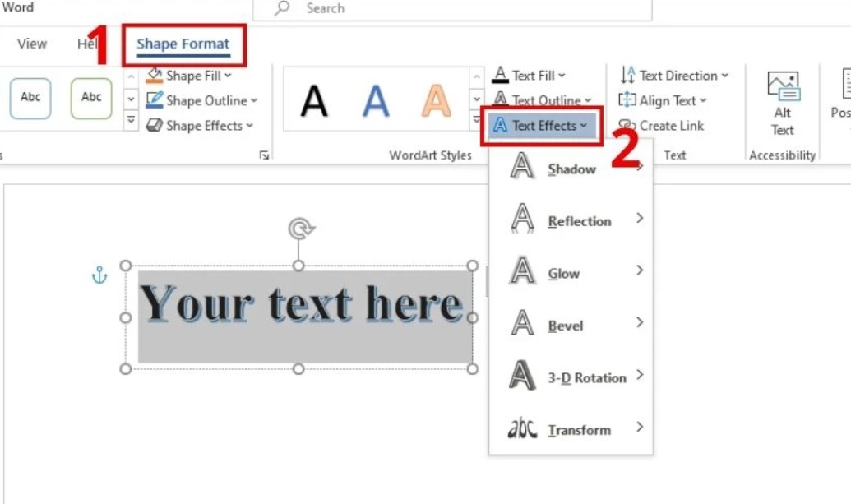Click the Transform abc icon
This screenshot has height=504, width=851.
point(522,428)
